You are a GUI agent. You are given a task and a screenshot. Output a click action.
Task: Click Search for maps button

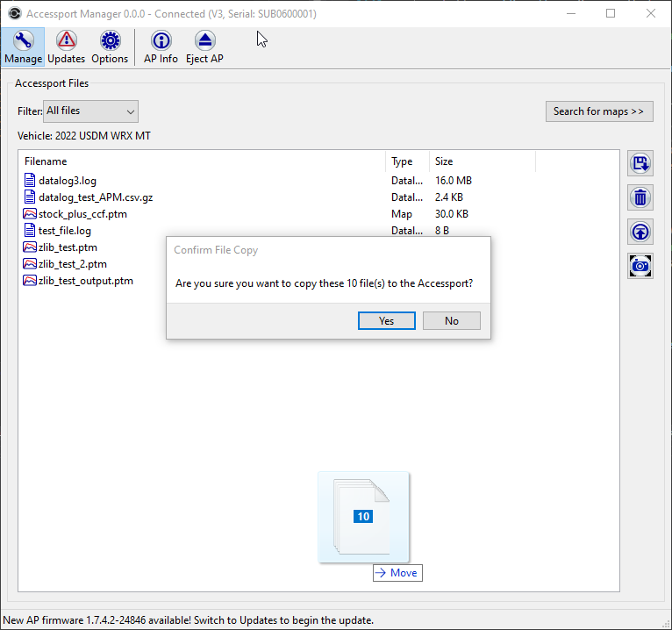(x=599, y=111)
